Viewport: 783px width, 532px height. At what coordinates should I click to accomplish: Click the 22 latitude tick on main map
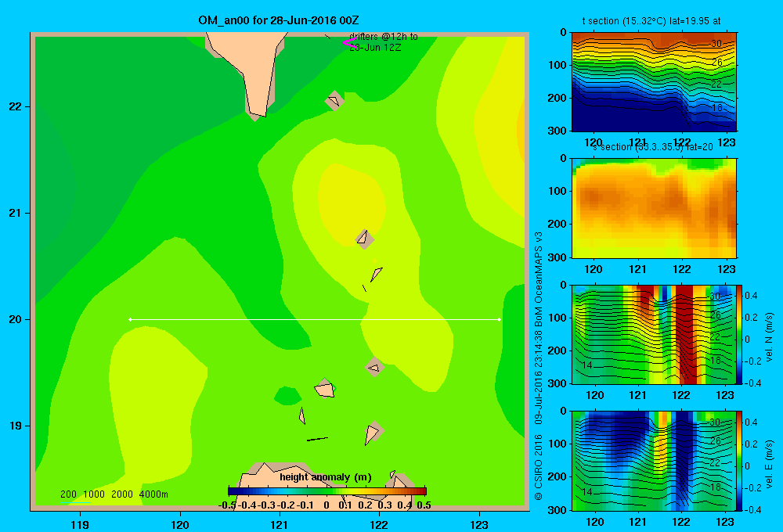coord(16,107)
